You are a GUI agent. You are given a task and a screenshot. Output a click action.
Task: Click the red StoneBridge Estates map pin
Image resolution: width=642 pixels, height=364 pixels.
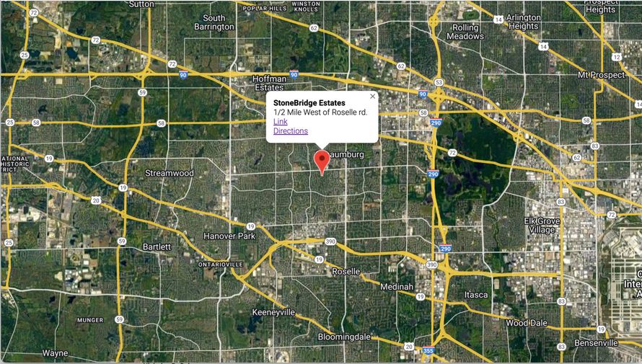[x=322, y=162]
